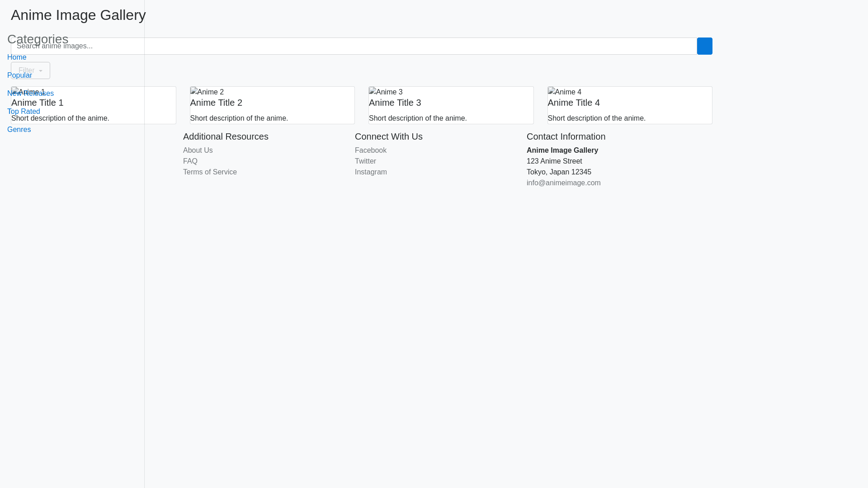The image size is (868, 488).
Task: Select Genres in the Categories sidebar
Action: click(x=19, y=129)
